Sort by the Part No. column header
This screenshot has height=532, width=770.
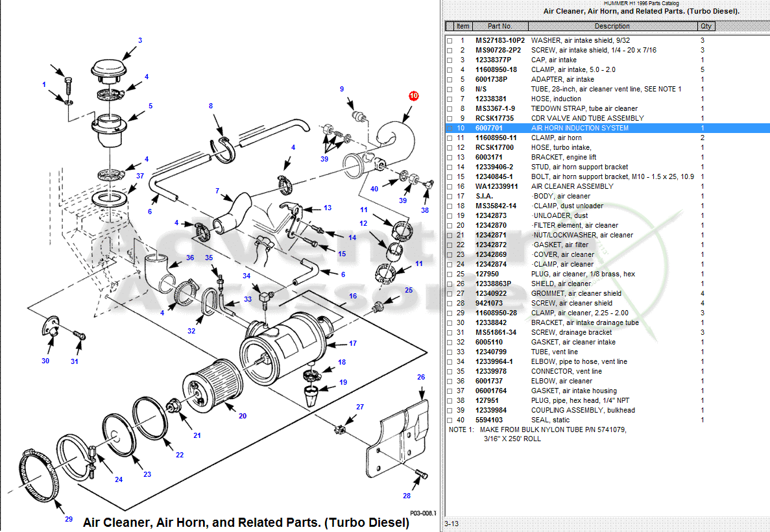coord(499,27)
